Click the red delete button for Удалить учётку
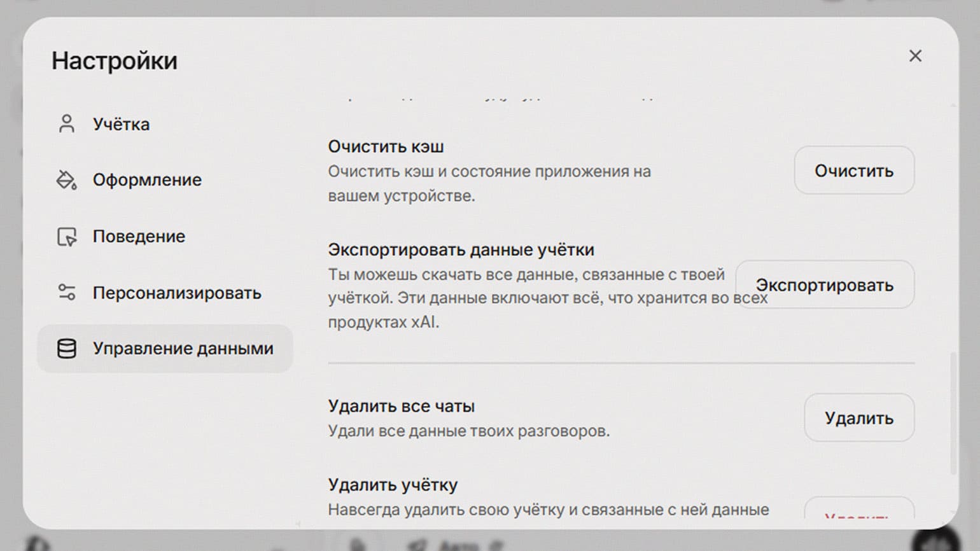980x551 pixels. (858, 511)
